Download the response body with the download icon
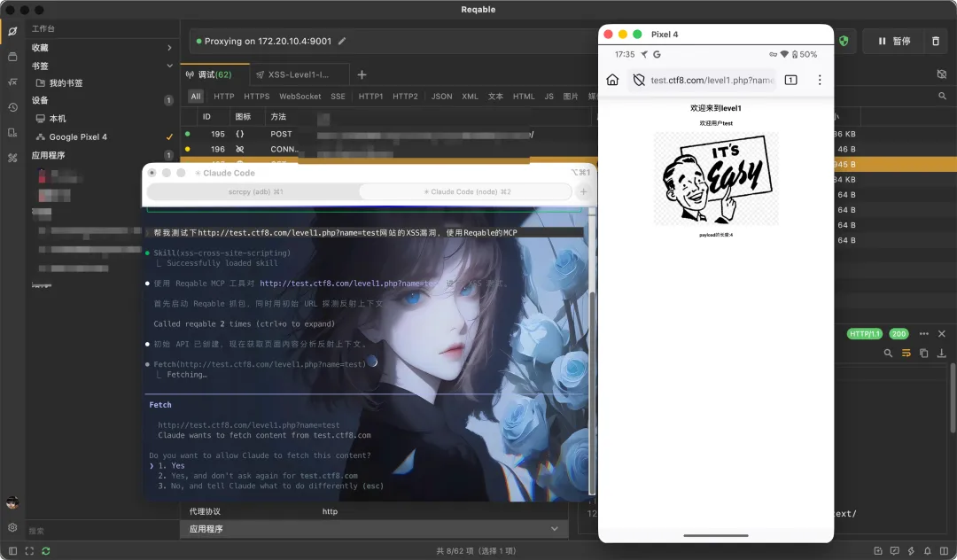The image size is (957, 560). tap(942, 353)
